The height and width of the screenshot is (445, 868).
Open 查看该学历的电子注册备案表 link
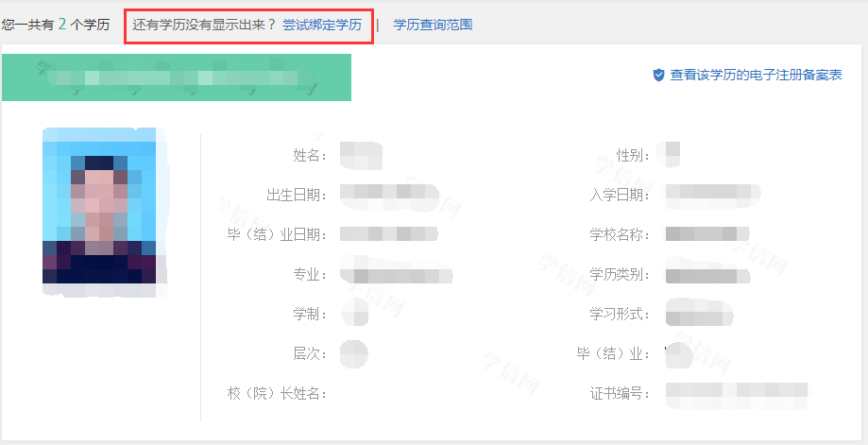tap(756, 75)
